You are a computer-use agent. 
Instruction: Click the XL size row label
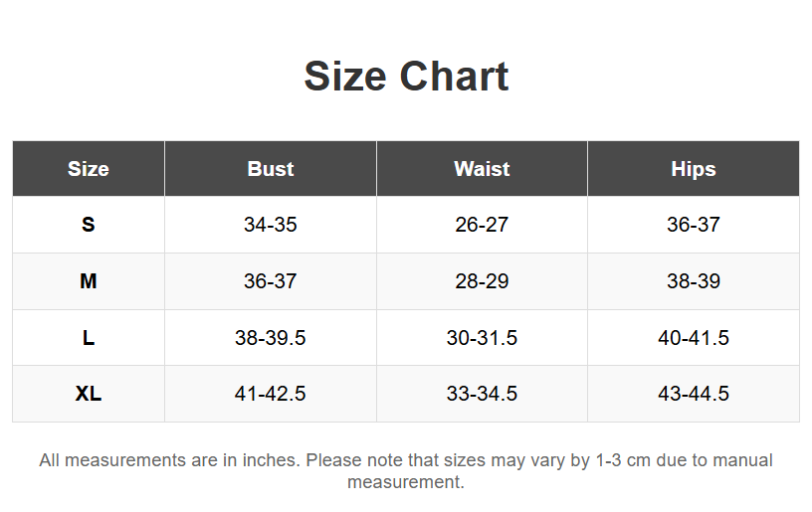[89, 394]
